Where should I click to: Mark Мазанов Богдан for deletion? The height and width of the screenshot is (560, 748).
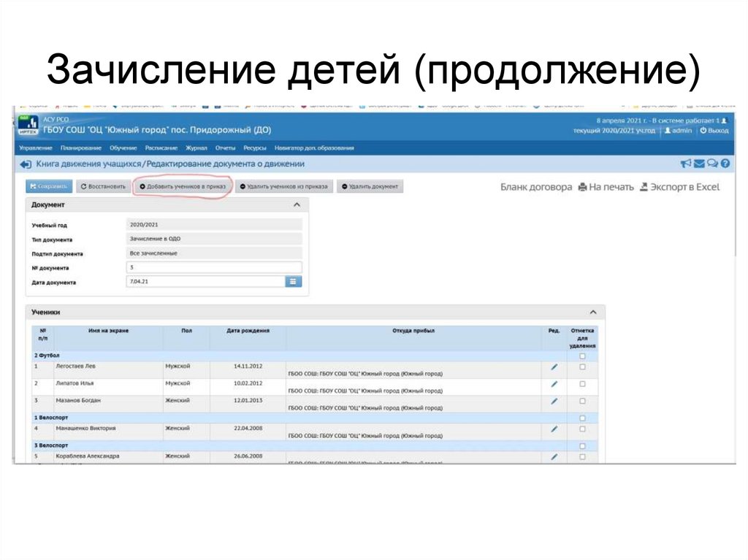click(582, 400)
